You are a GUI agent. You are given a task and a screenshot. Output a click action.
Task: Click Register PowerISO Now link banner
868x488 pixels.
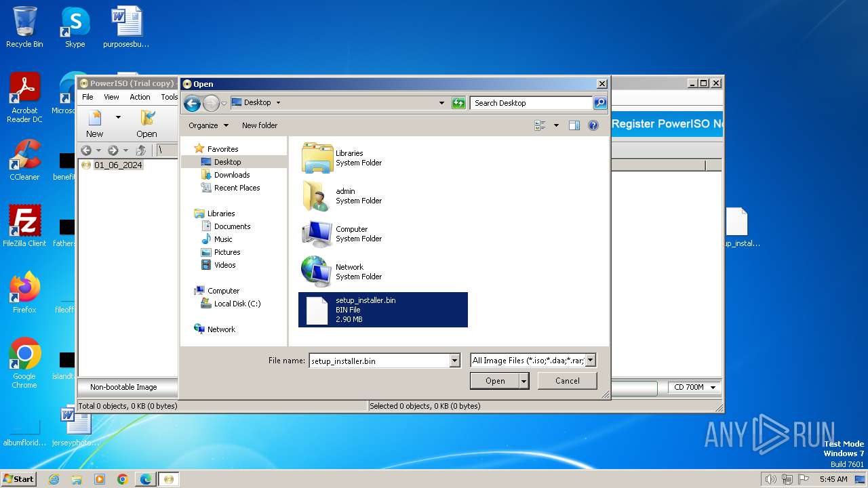click(x=667, y=124)
